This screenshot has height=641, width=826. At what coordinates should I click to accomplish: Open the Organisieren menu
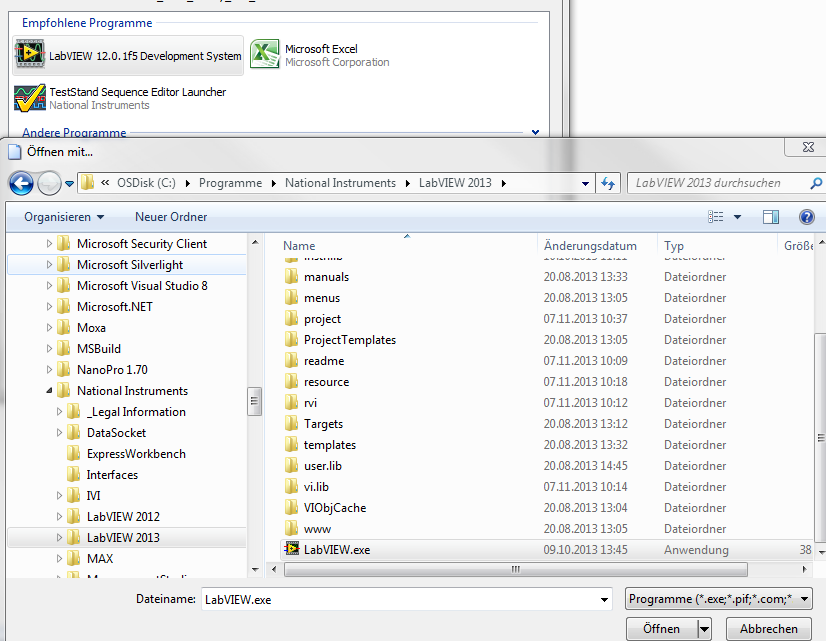coord(64,217)
